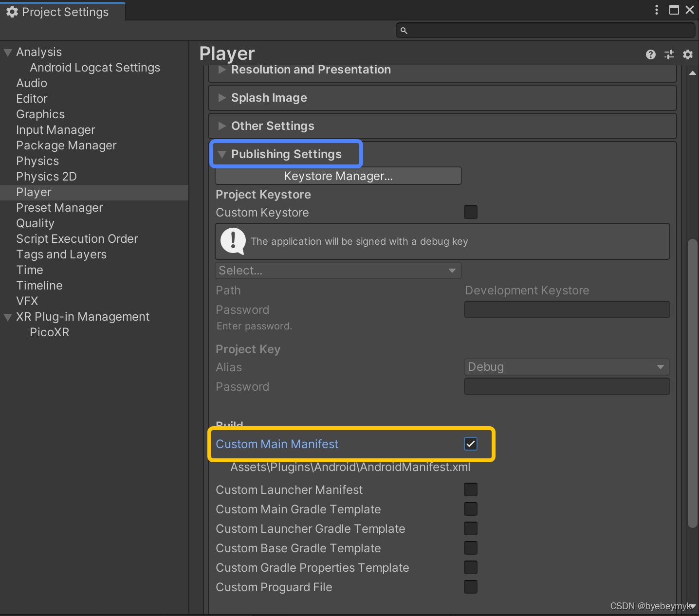Enable the Custom Keystore checkbox
699x616 pixels.
tap(471, 212)
